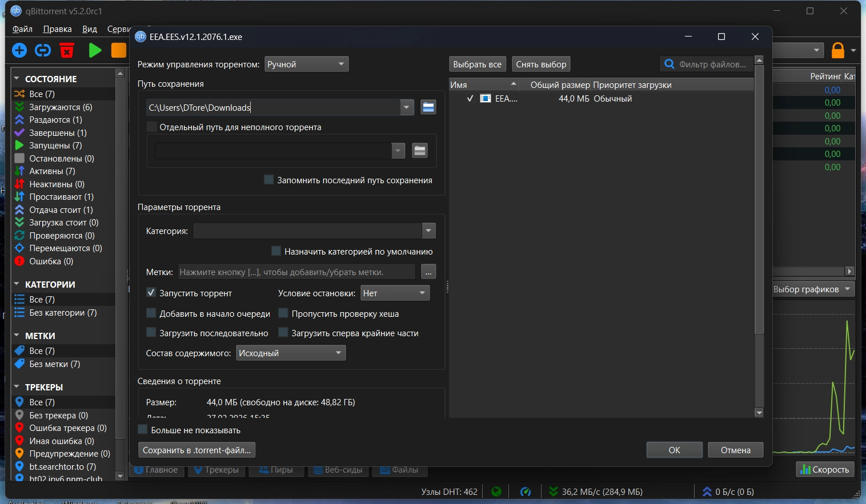This screenshot has height=504, width=866.
Task: Click the EEA file type icon in file list
Action: click(486, 99)
